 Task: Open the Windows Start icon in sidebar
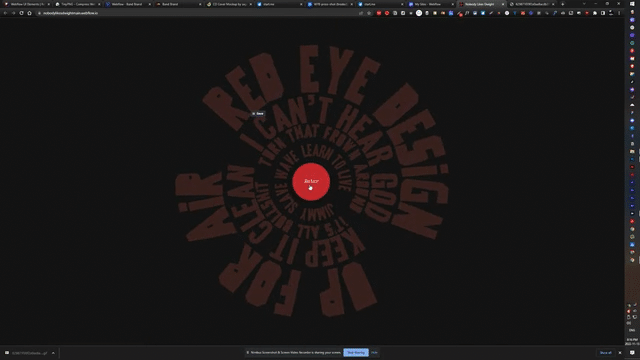tap(632, 4)
